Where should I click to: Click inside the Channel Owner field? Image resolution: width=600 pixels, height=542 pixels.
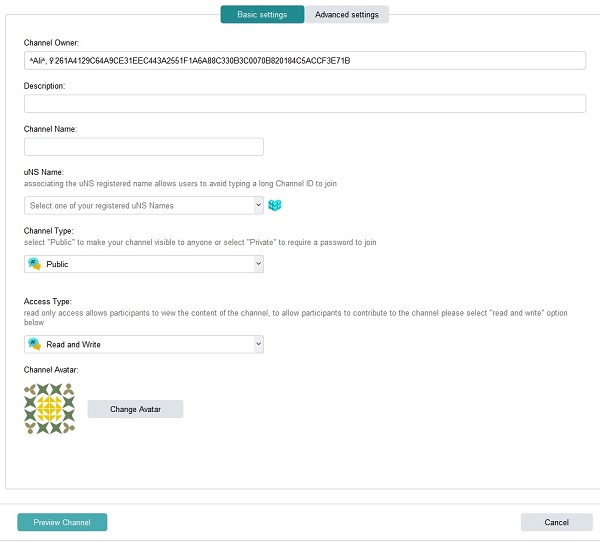point(305,60)
